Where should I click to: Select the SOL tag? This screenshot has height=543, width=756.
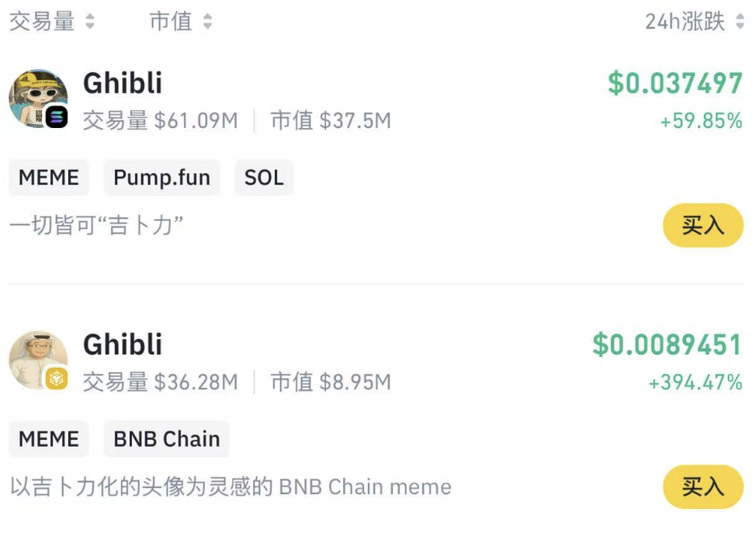click(264, 178)
